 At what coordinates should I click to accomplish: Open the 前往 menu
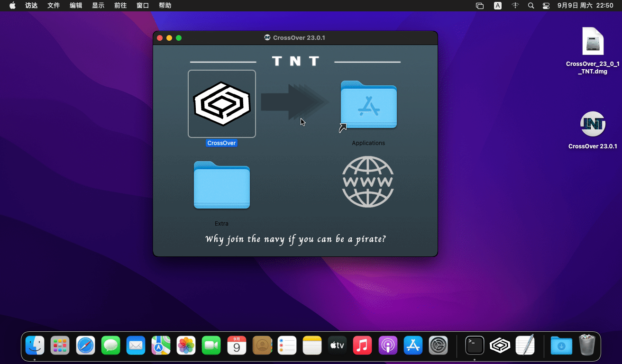(120, 6)
